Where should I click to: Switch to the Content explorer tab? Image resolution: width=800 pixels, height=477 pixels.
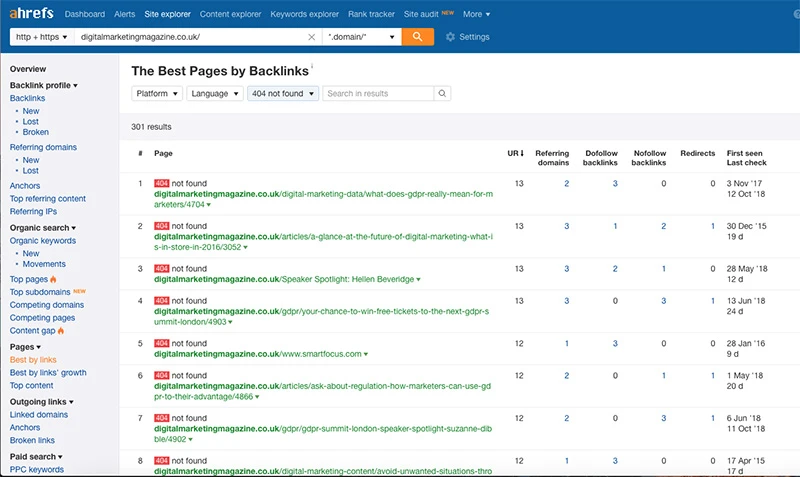click(x=230, y=14)
